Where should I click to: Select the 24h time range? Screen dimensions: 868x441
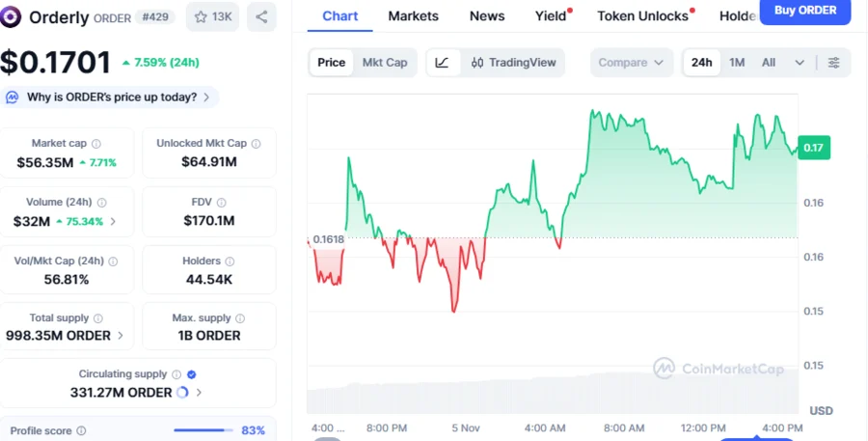pyautogui.click(x=701, y=63)
